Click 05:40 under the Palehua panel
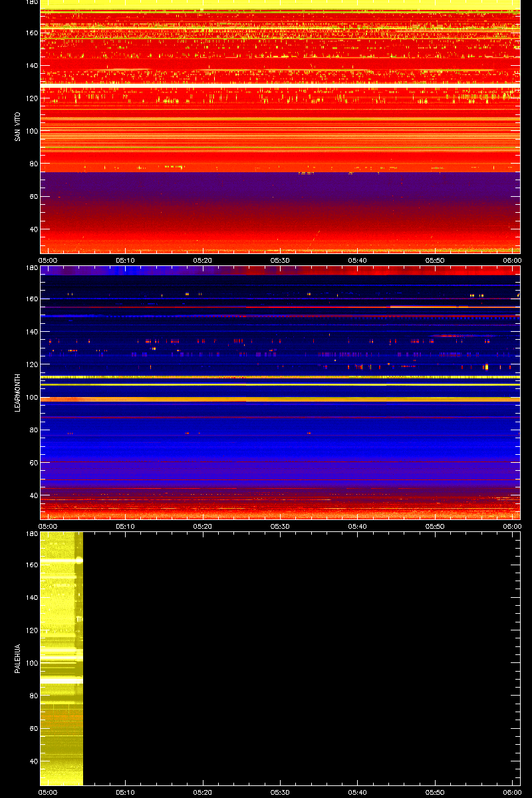The image size is (532, 798). pyautogui.click(x=358, y=792)
